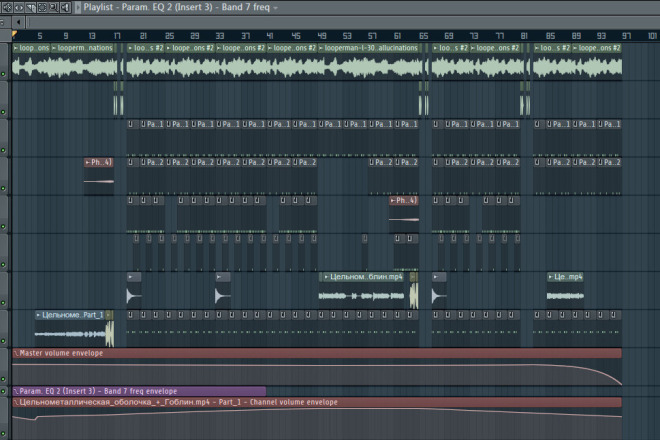Viewport: 660px width, 440px height.
Task: Select the 'Цельнометаллическая_оболочка' Channel volume envelope header
Action: [317, 403]
